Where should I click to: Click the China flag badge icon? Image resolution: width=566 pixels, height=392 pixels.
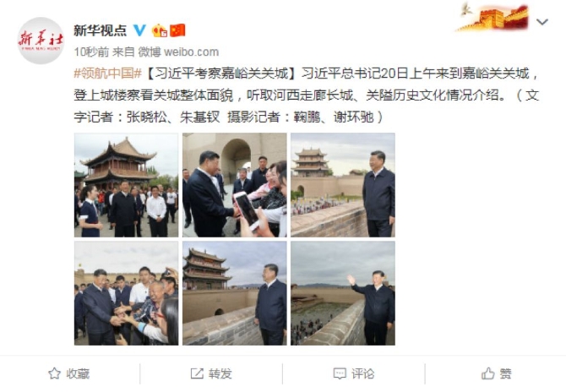(177, 30)
